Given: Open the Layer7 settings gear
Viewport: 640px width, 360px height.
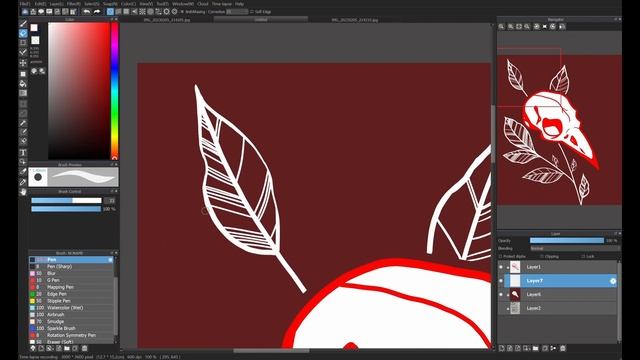Looking at the screenshot, I should click(x=613, y=281).
